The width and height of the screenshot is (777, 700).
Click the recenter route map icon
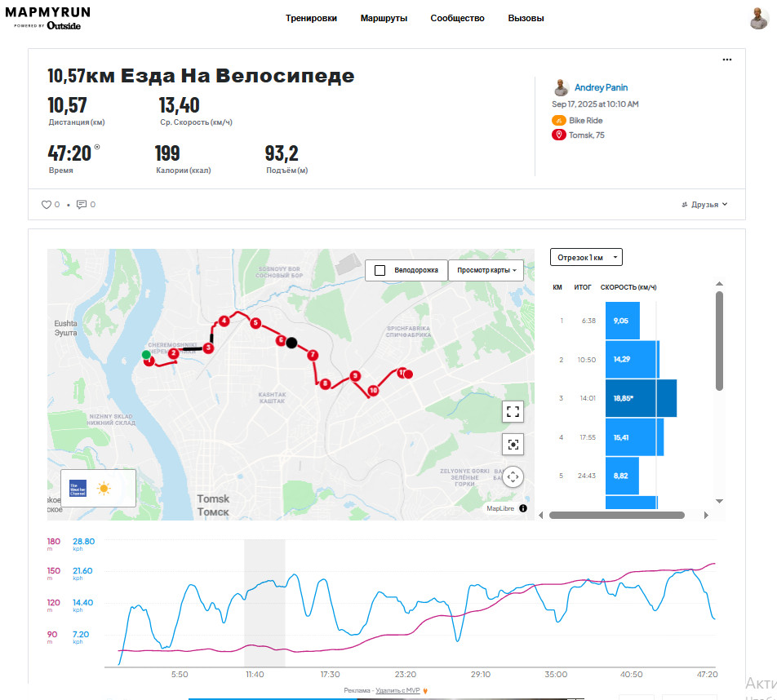pyautogui.click(x=513, y=445)
